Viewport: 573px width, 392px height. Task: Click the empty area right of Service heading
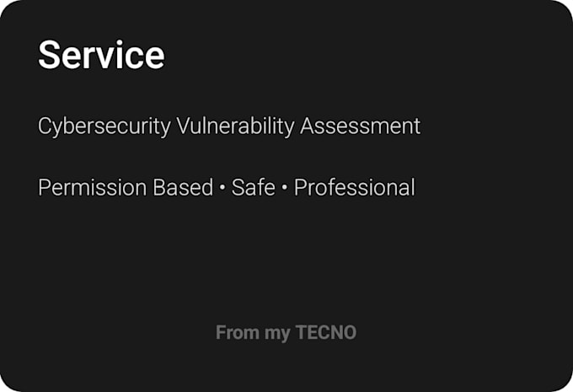click(x=366, y=55)
